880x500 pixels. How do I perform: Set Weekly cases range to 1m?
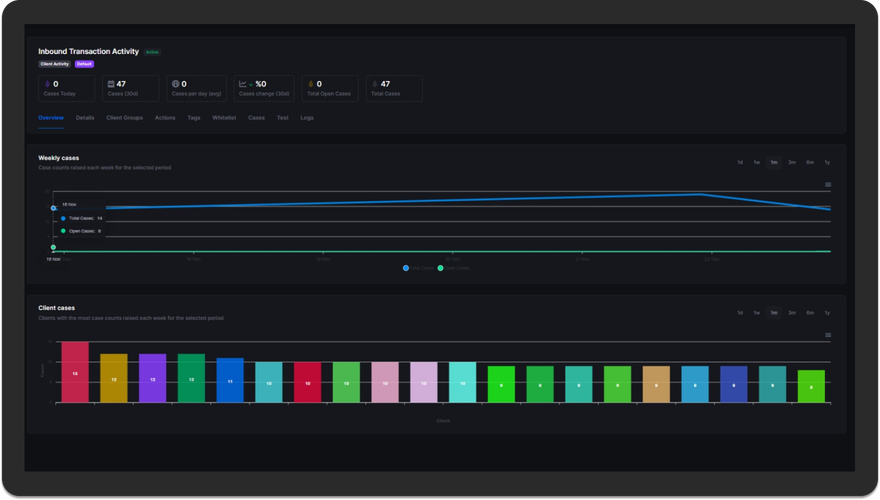[774, 163]
